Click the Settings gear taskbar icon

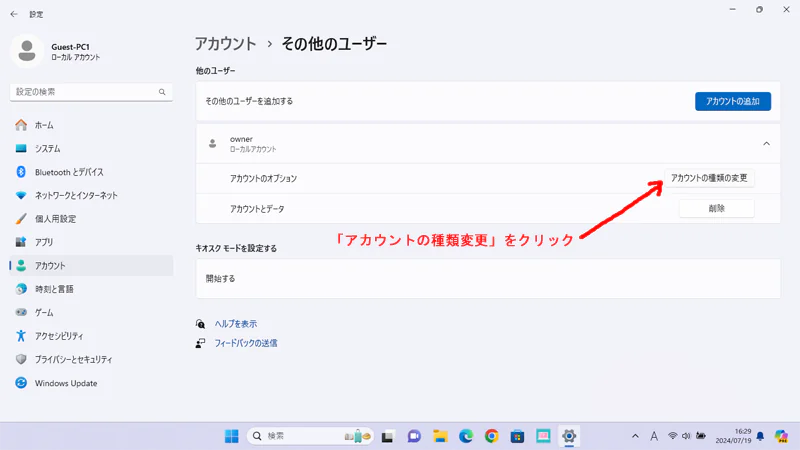click(569, 436)
